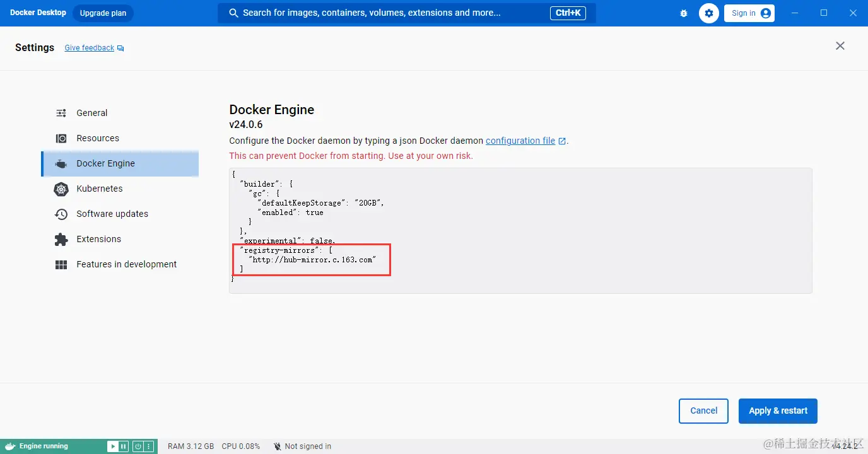Screen dimensions: 868x454
Task: Click the Extensions puzzle piece icon
Action: click(x=61, y=239)
